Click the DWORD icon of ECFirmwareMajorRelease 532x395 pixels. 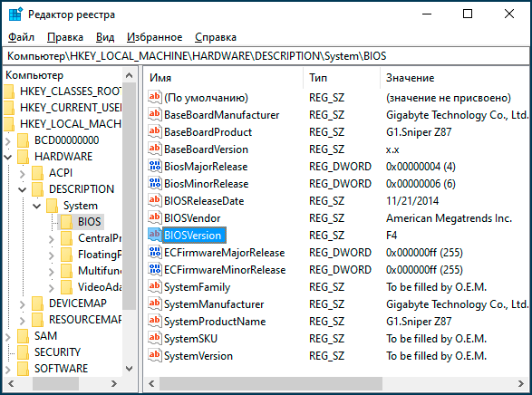click(x=155, y=252)
